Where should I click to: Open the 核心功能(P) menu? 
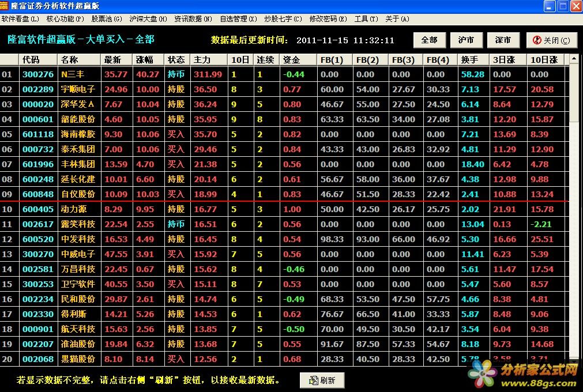[x=65, y=19]
